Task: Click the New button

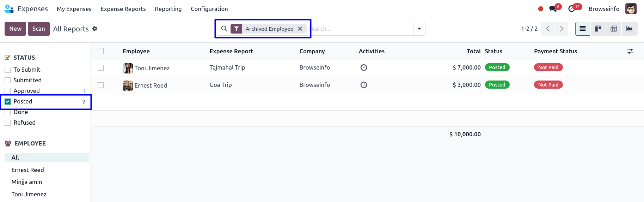Action: pos(16,29)
